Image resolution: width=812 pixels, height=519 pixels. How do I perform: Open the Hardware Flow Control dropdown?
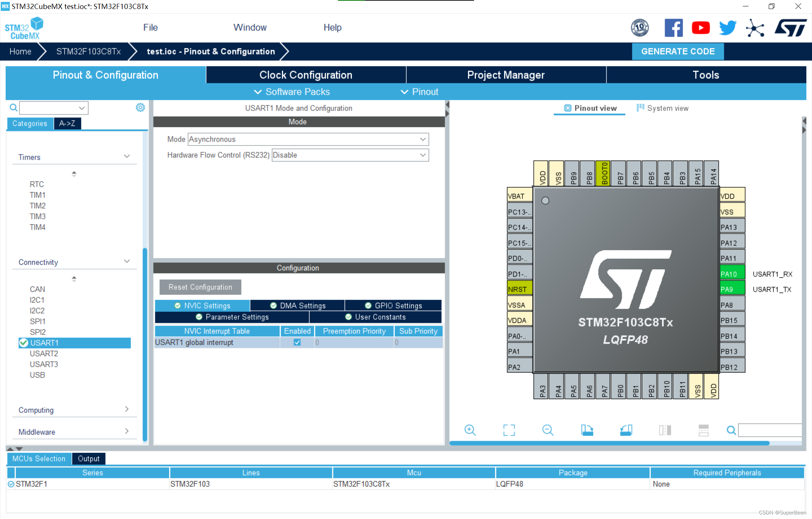(350, 155)
